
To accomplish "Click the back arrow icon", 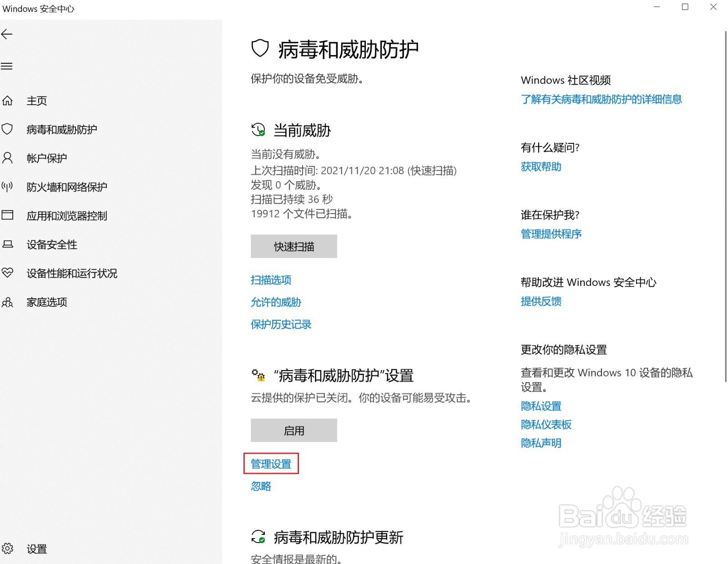I will point(7,34).
